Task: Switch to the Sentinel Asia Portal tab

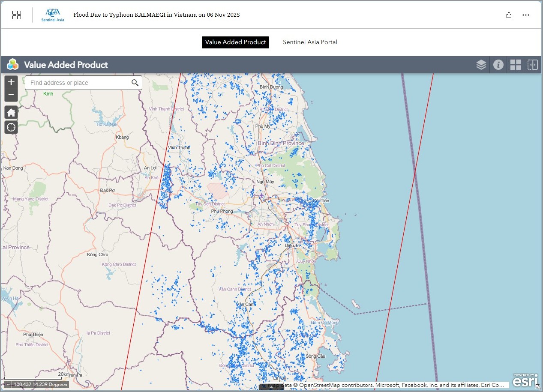Action: point(310,42)
